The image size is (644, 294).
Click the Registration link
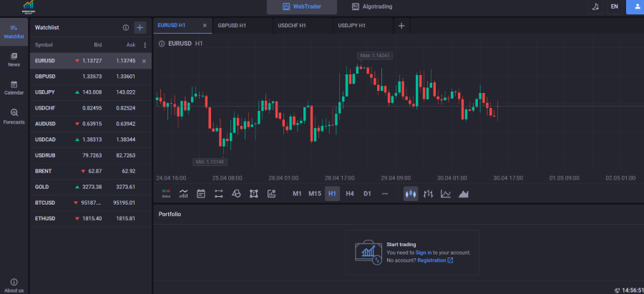point(435,260)
